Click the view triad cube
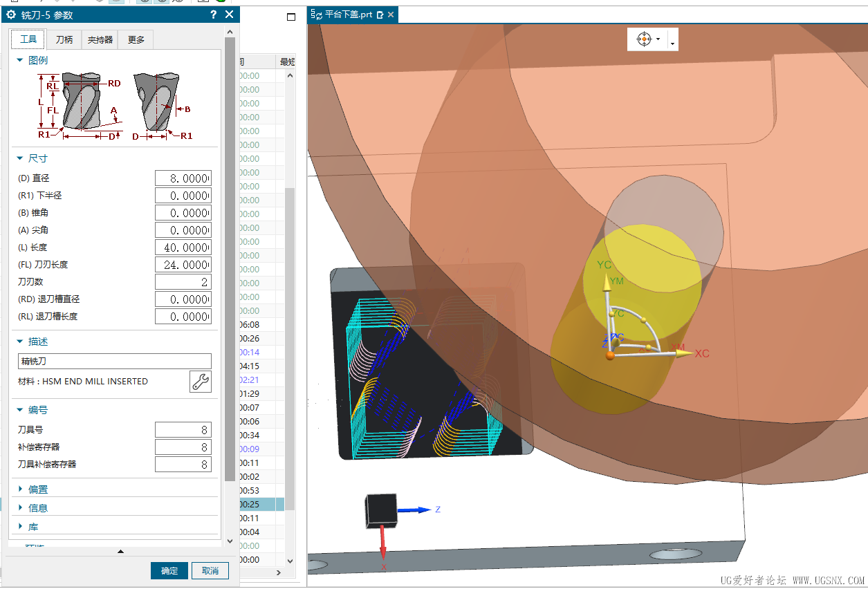 tap(381, 510)
